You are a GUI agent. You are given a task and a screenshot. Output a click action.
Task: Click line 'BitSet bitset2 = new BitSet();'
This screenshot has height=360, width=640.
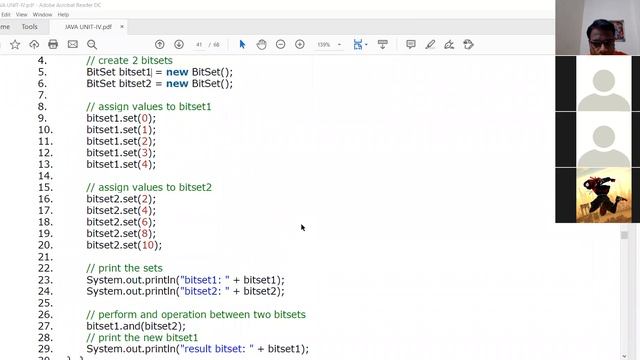click(160, 84)
